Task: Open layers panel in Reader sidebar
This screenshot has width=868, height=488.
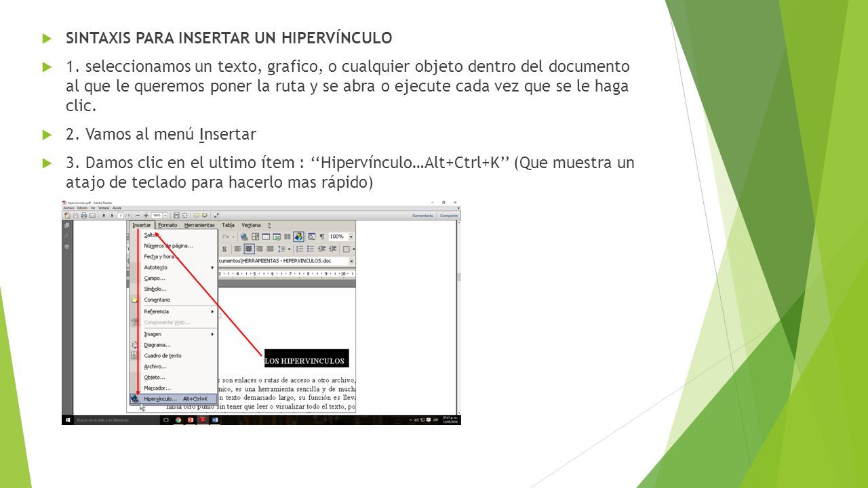Action: point(66,247)
